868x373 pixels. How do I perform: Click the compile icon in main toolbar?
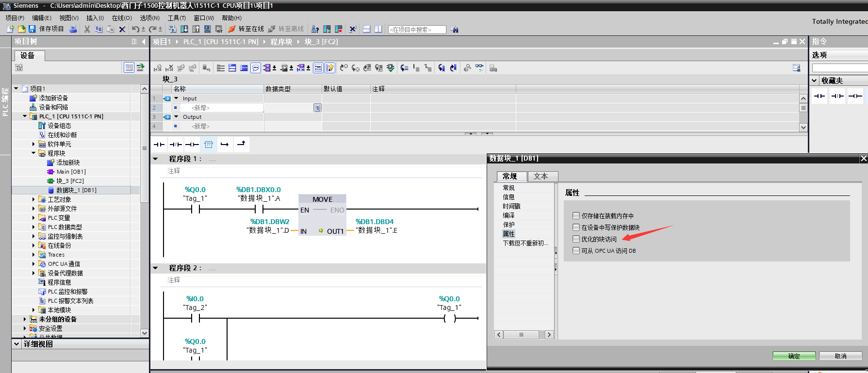(172, 29)
